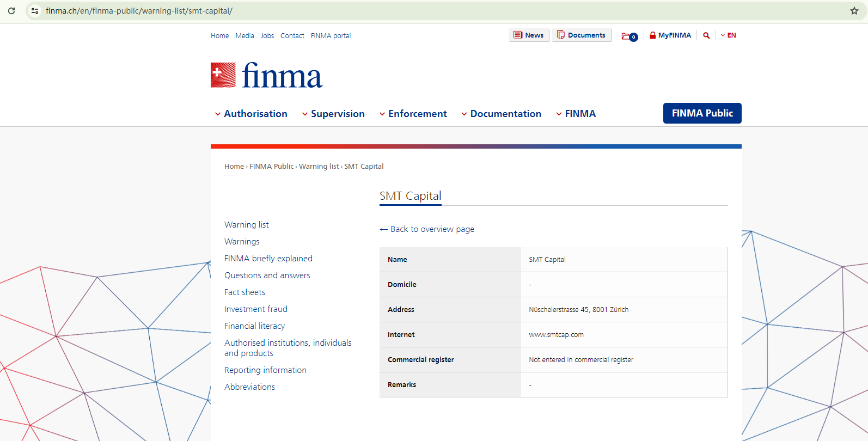This screenshot has height=441, width=868.
Task: Expand the Authorisation menu
Action: coord(251,114)
